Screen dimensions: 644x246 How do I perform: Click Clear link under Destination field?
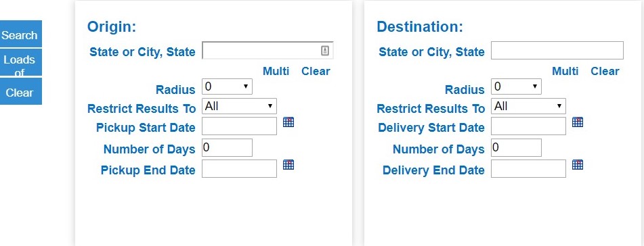tap(605, 71)
